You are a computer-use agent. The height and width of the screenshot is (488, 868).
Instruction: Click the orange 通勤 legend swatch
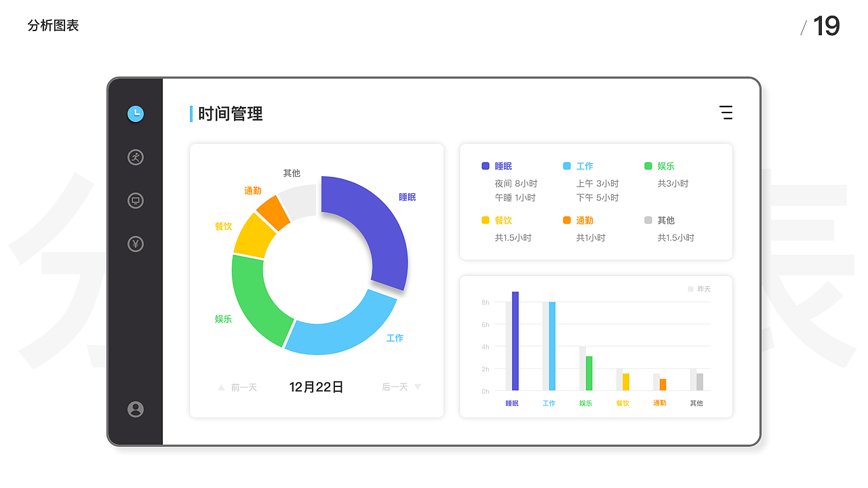(567, 220)
